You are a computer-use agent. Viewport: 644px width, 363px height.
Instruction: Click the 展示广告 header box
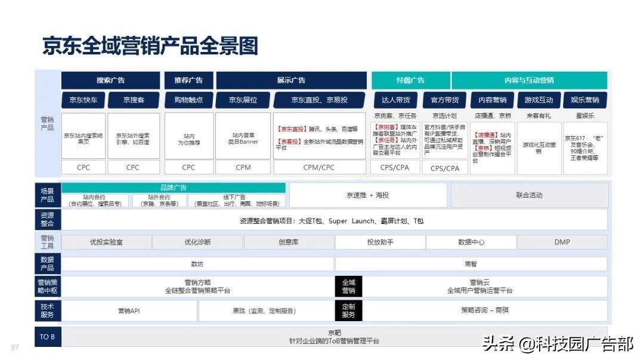click(291, 80)
